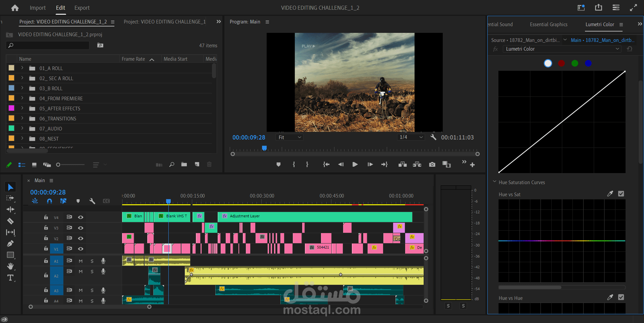Image resolution: width=644 pixels, height=323 pixels.
Task: Switch Project panel to list view
Action: point(22,165)
